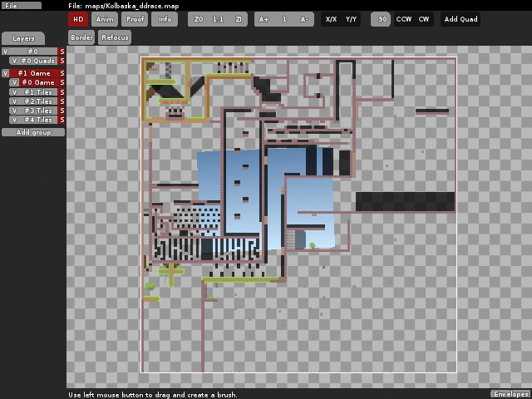Select the #0 Game layer
The width and height of the screenshot is (532, 399).
pyautogui.click(x=37, y=82)
